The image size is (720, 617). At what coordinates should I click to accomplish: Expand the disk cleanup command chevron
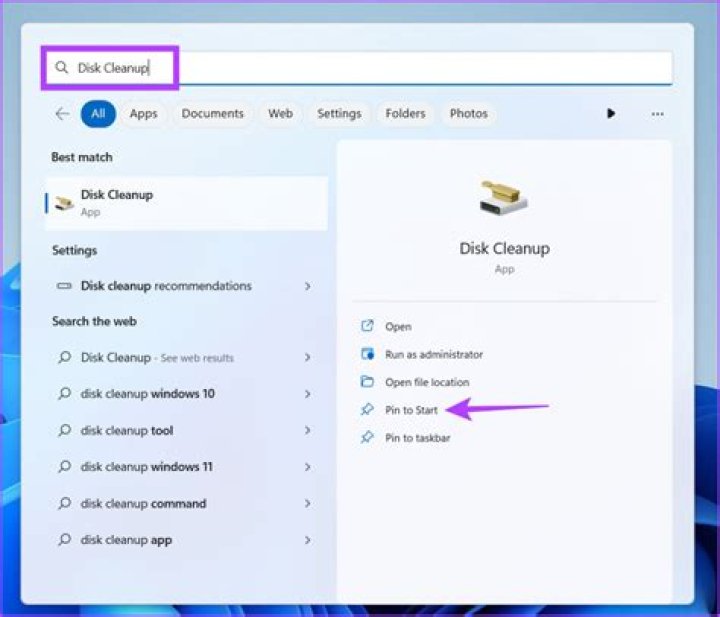(308, 504)
